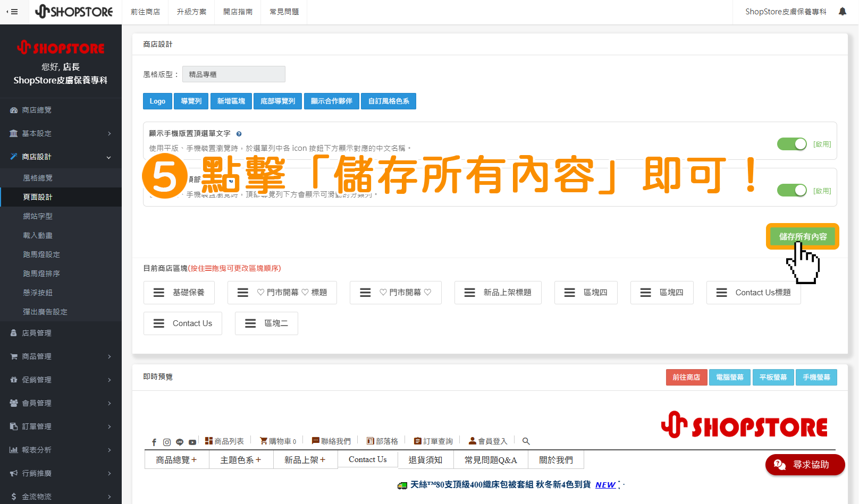Select the ♡門市開幕♡ 標題 block
The image size is (859, 504).
(x=282, y=293)
